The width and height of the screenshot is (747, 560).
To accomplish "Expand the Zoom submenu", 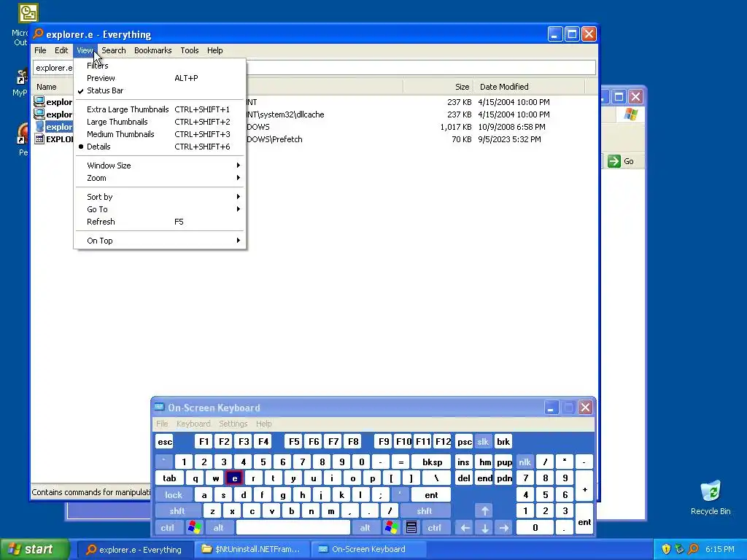I will point(160,178).
